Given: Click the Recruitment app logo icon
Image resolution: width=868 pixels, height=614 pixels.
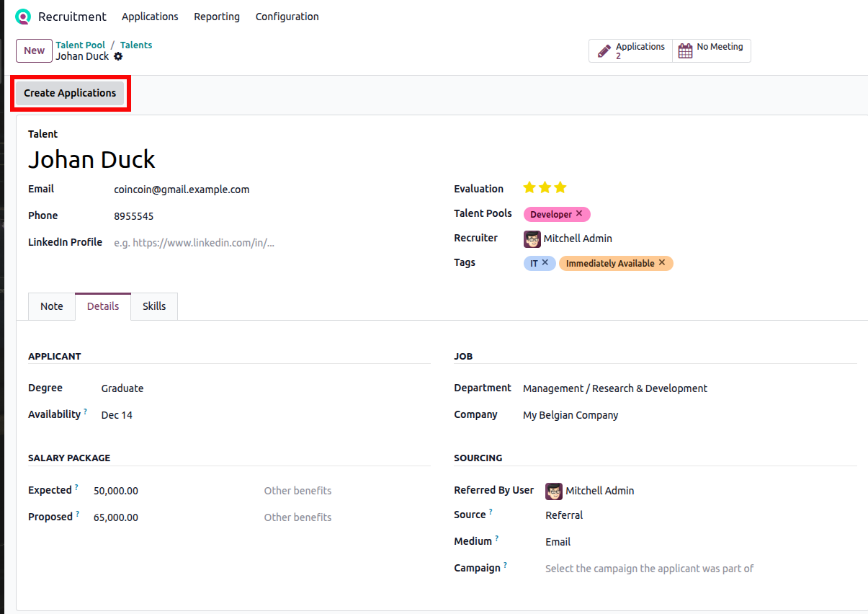Looking at the screenshot, I should (x=23, y=17).
